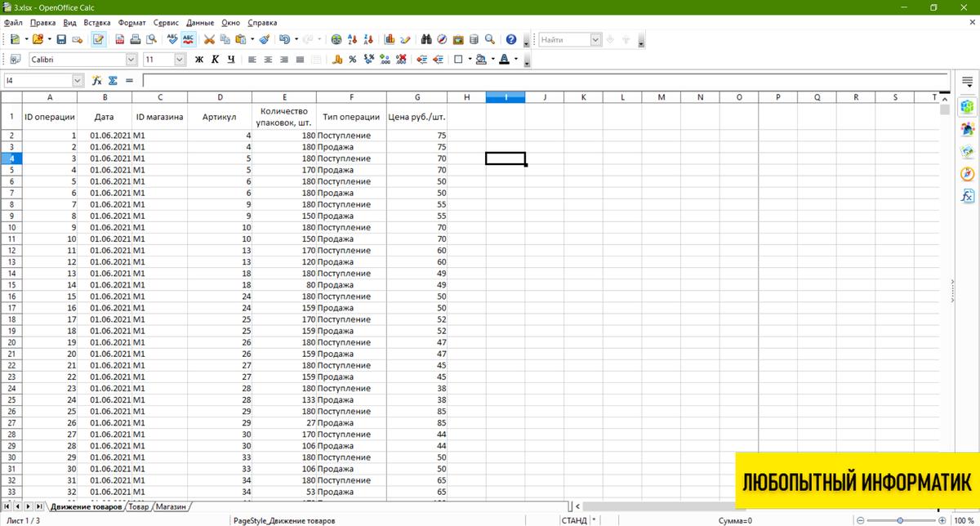This screenshot has width=980, height=526.
Task: Expand the Undo history arrow
Action: [x=296, y=39]
